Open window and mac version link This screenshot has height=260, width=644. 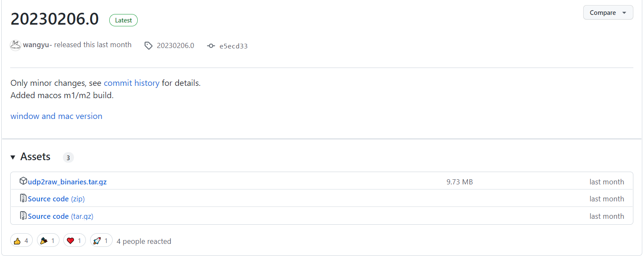click(56, 116)
